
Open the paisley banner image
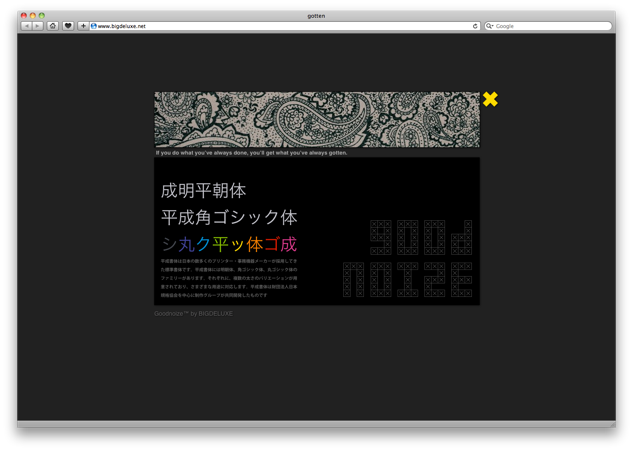316,120
